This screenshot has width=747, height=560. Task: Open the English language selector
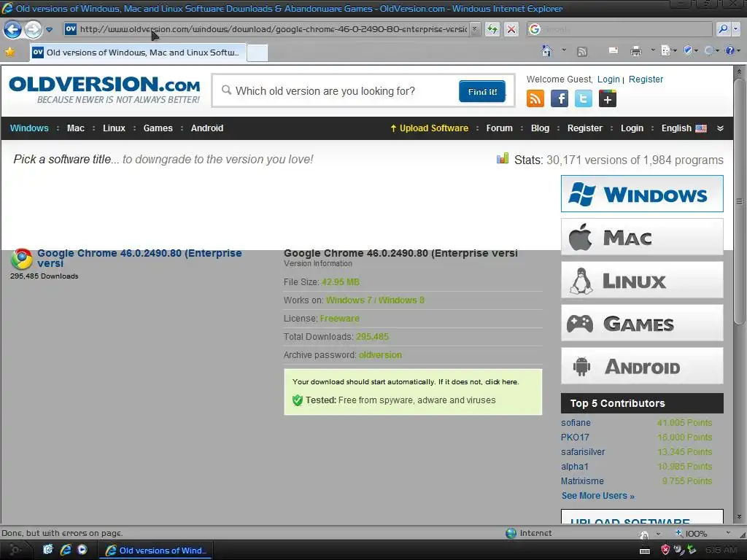coord(684,128)
